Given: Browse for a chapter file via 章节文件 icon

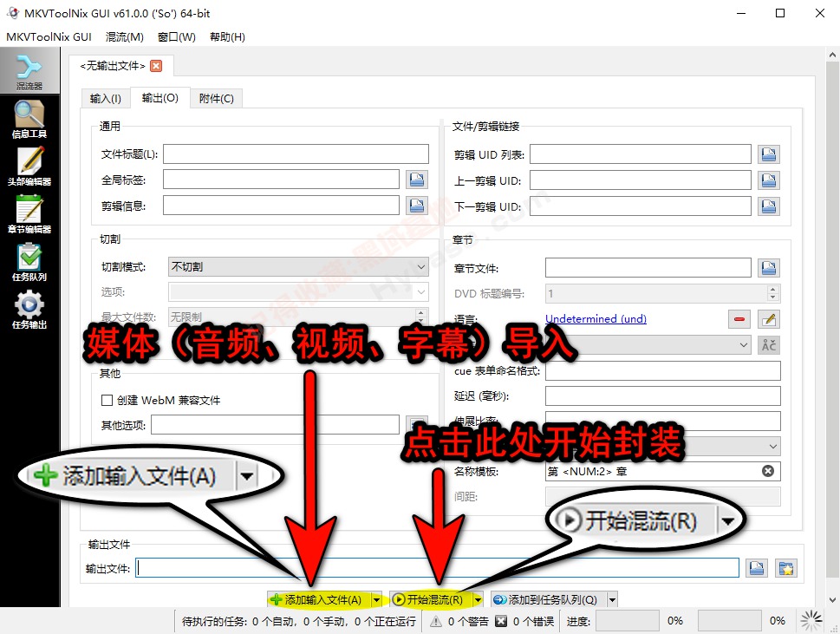Looking at the screenshot, I should 768,267.
